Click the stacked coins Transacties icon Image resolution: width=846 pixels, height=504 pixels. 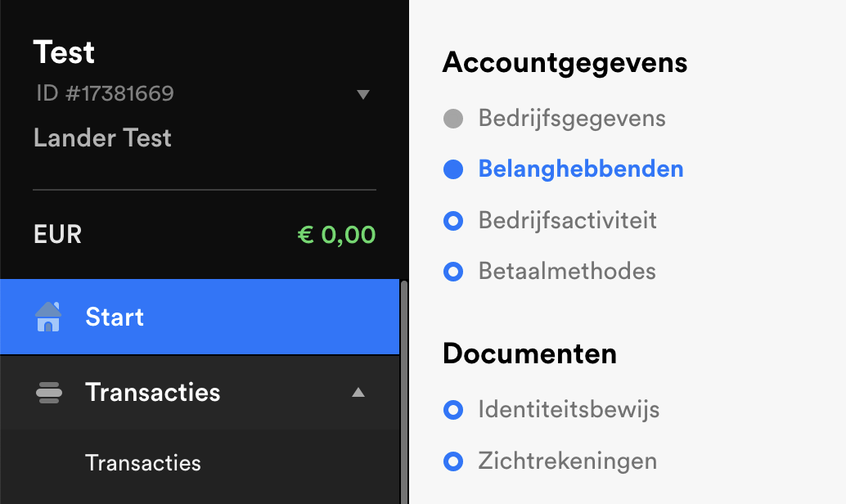48,393
